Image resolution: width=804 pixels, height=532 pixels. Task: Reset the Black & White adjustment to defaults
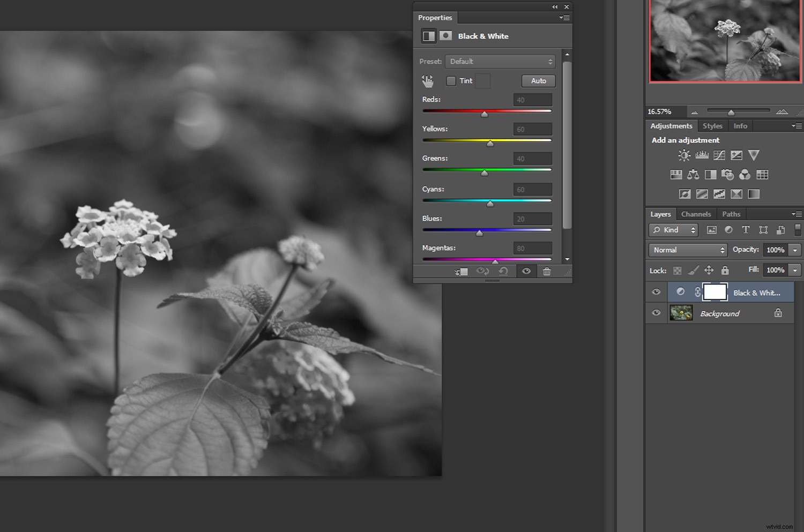[503, 271]
